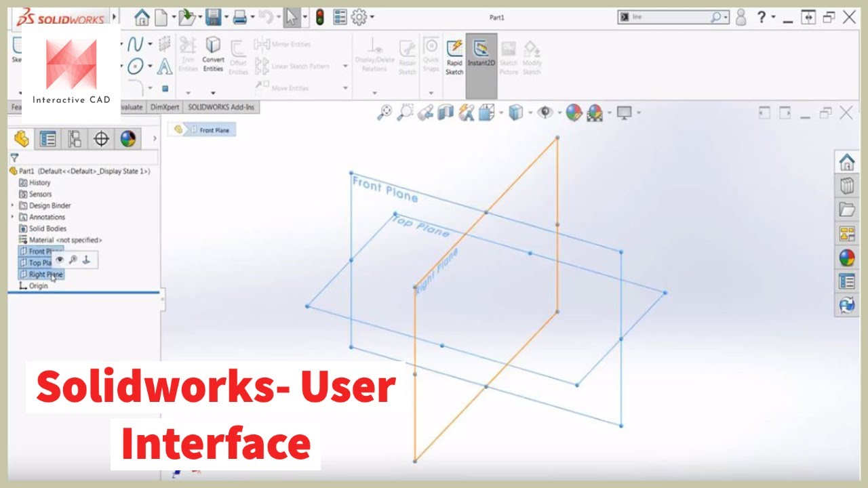The image size is (868, 488).
Task: Expand the Annotations node arrow
Action: (13, 217)
